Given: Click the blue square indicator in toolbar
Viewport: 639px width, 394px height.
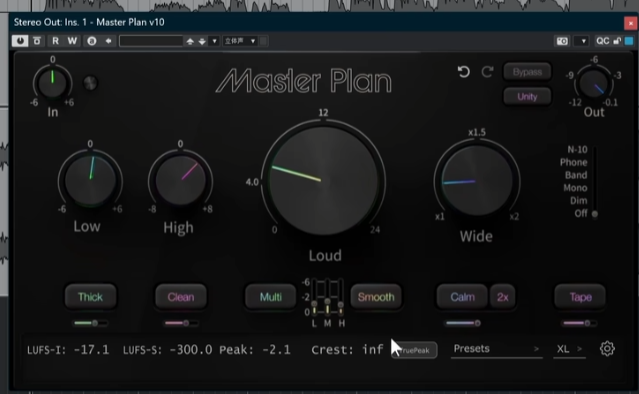Looking at the screenshot, I should [629, 41].
